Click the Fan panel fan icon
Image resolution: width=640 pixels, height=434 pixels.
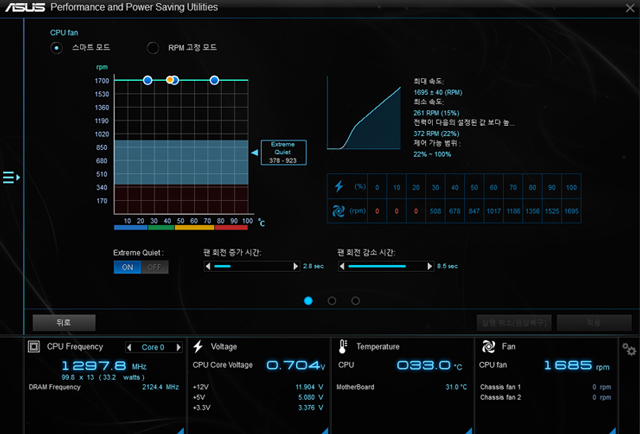click(488, 346)
